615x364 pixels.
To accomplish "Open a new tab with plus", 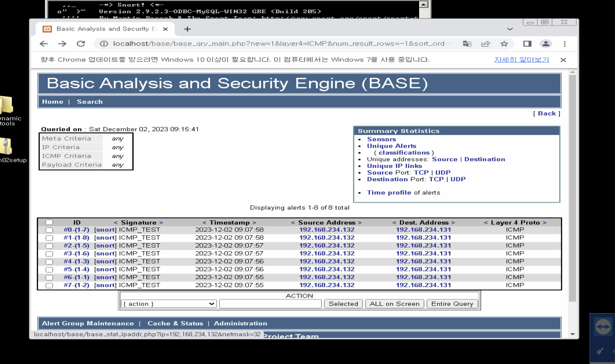I will pyautogui.click(x=187, y=29).
